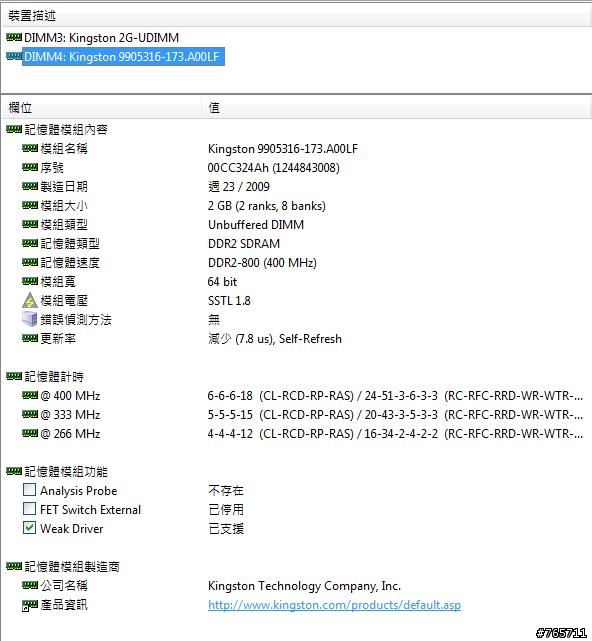Click the 公司名稱 row icon

click(x=30, y=586)
